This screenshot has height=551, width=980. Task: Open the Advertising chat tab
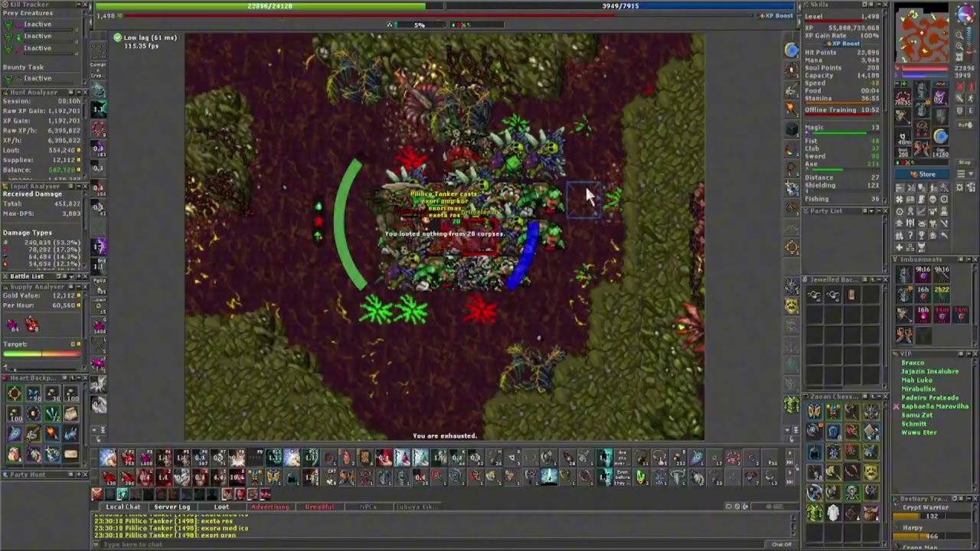coord(270,507)
